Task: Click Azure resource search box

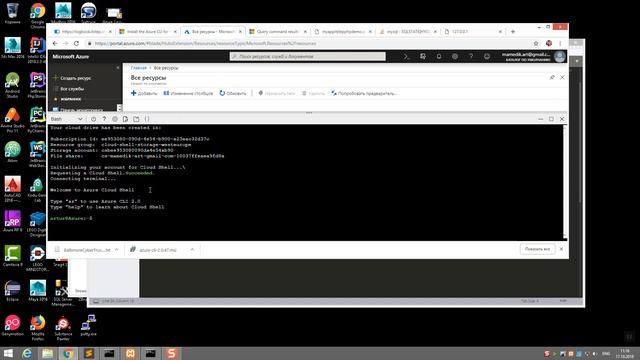Action: pos(307,56)
